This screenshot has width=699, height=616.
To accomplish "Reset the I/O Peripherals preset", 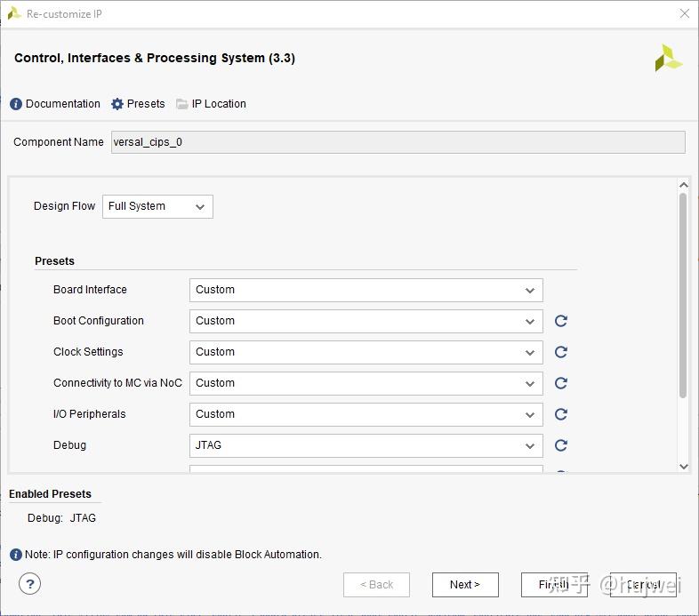I will tap(561, 414).
